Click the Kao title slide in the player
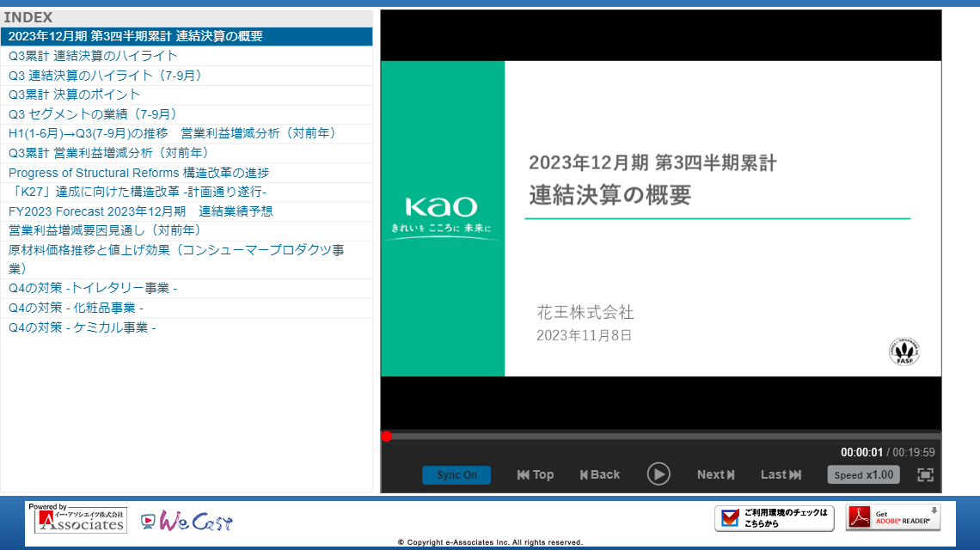The width and height of the screenshot is (980, 550). pos(660,218)
